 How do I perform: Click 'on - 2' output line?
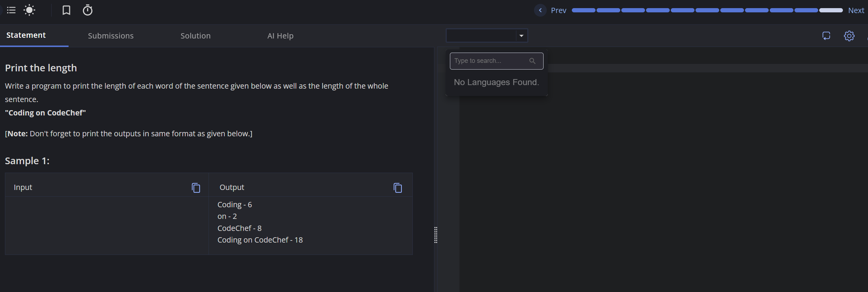click(x=227, y=216)
